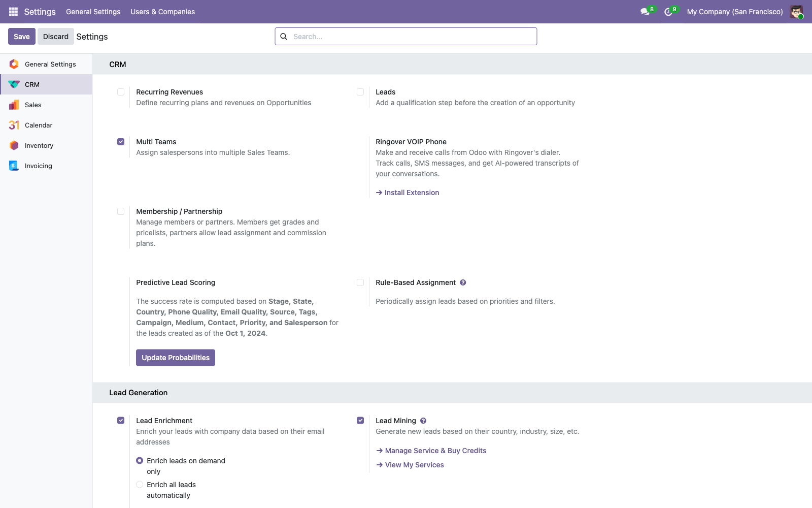Click the Calendar sidebar icon
The image size is (812, 508).
[14, 125]
